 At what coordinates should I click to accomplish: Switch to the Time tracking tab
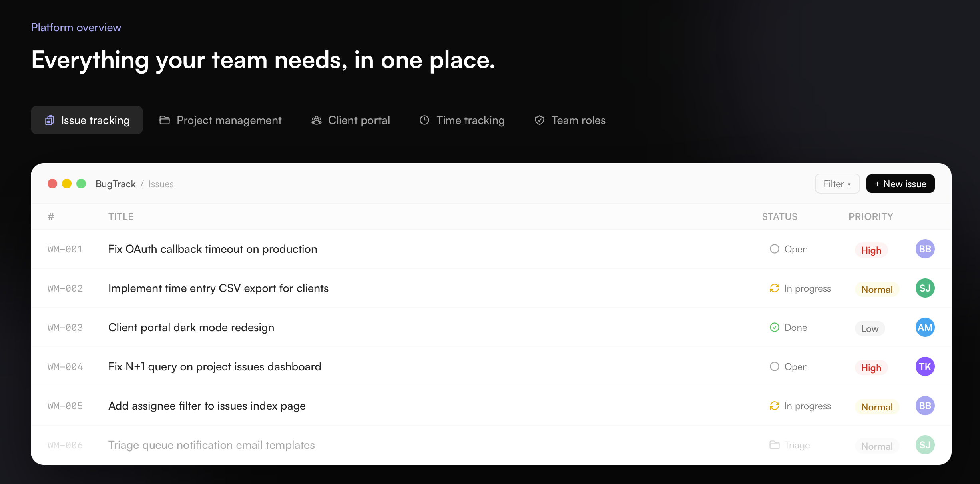pyautogui.click(x=462, y=120)
